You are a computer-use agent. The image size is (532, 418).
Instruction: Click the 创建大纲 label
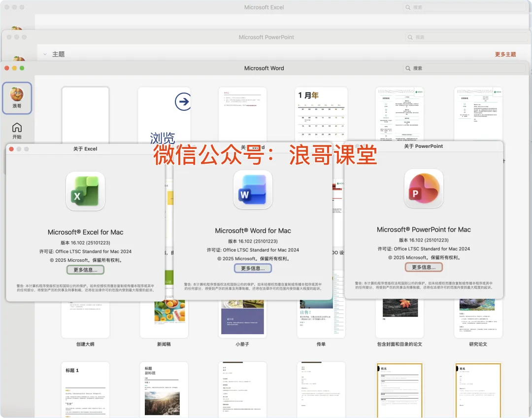tap(85, 344)
